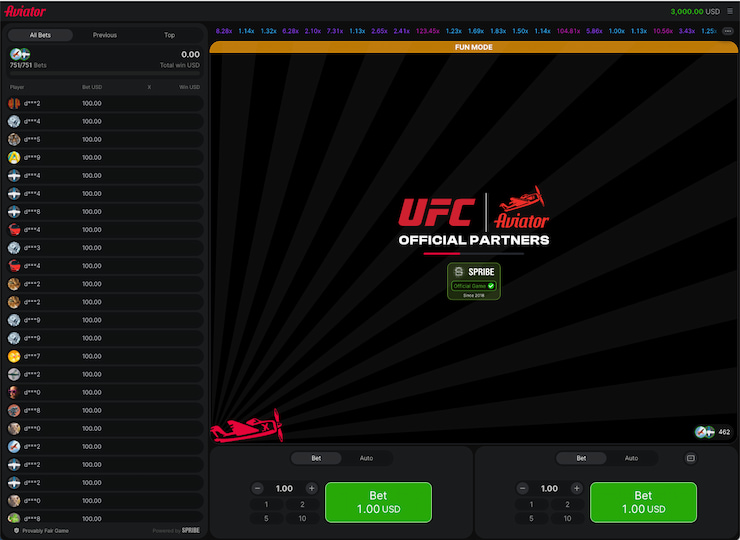The height and width of the screenshot is (540, 740).
Task: Select Bet mode in the second bet panel
Action: point(581,458)
